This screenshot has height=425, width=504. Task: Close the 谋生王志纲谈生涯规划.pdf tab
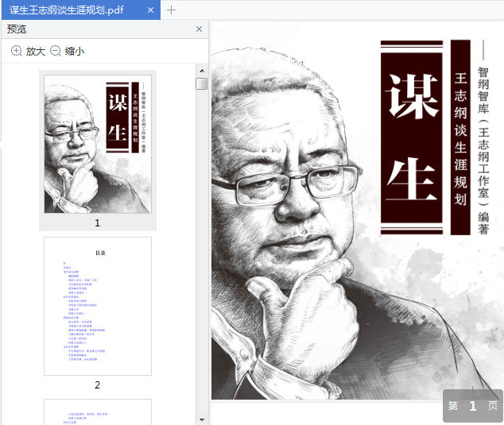point(150,10)
